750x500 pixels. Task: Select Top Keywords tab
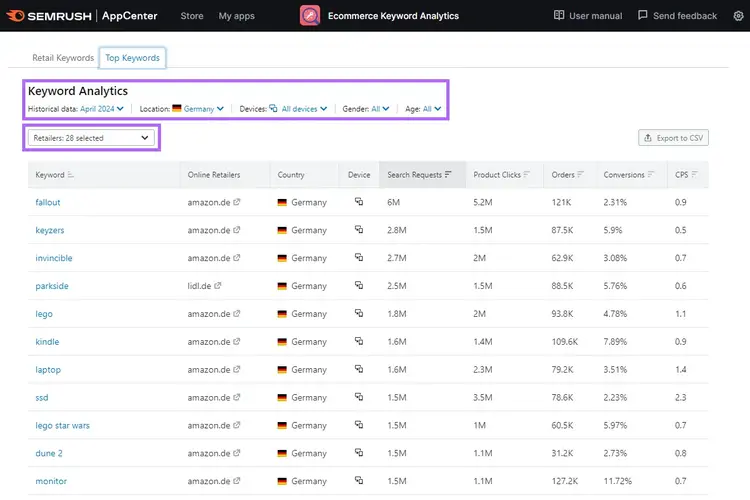132,58
